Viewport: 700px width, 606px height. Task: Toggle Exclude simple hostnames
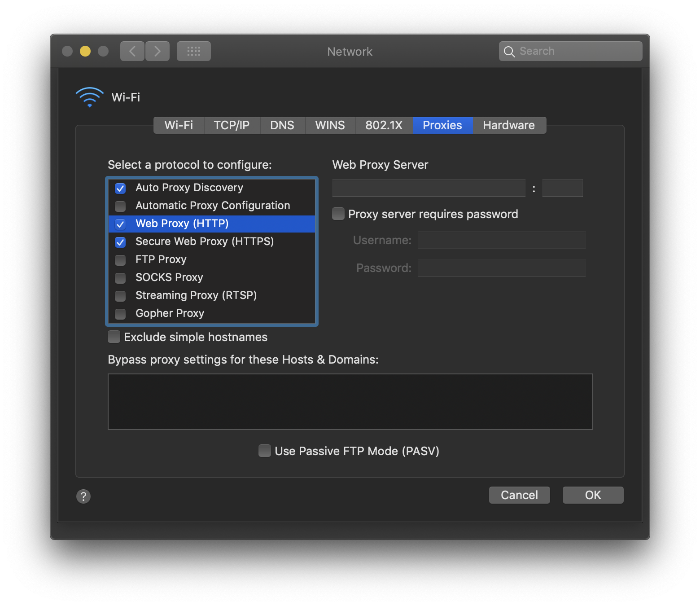tap(114, 337)
